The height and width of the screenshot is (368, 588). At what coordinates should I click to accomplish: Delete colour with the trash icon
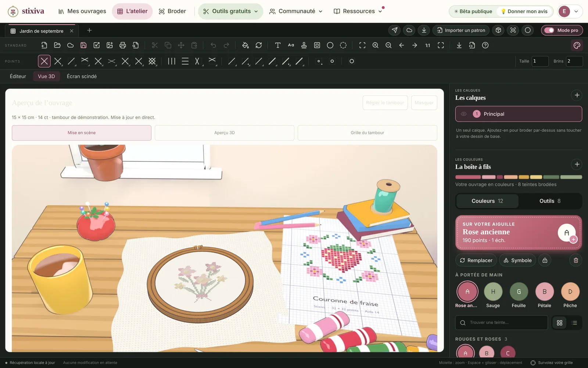(576, 260)
